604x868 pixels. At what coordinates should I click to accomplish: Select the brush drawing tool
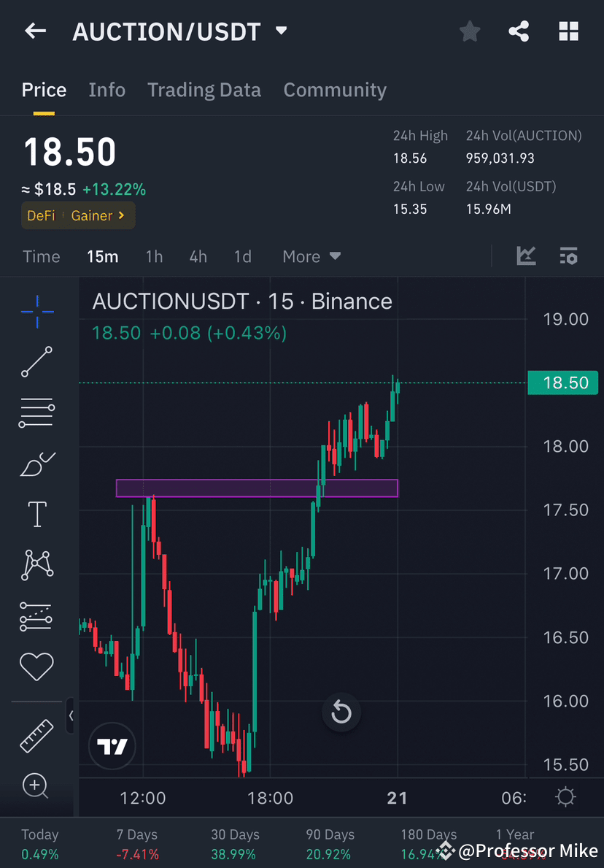click(x=36, y=464)
